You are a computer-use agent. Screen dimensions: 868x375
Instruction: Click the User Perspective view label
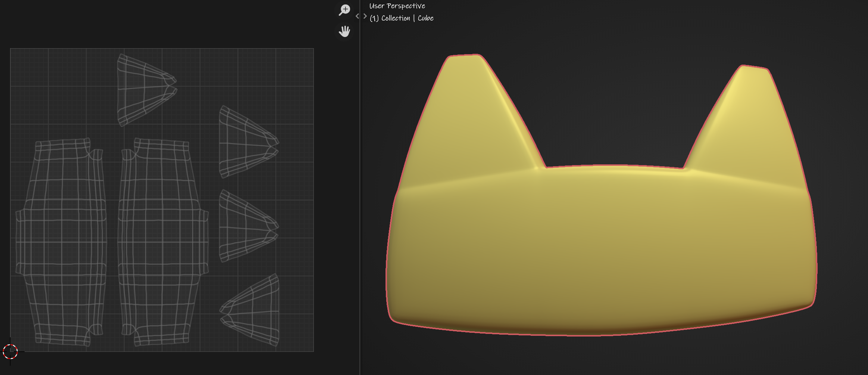397,6
